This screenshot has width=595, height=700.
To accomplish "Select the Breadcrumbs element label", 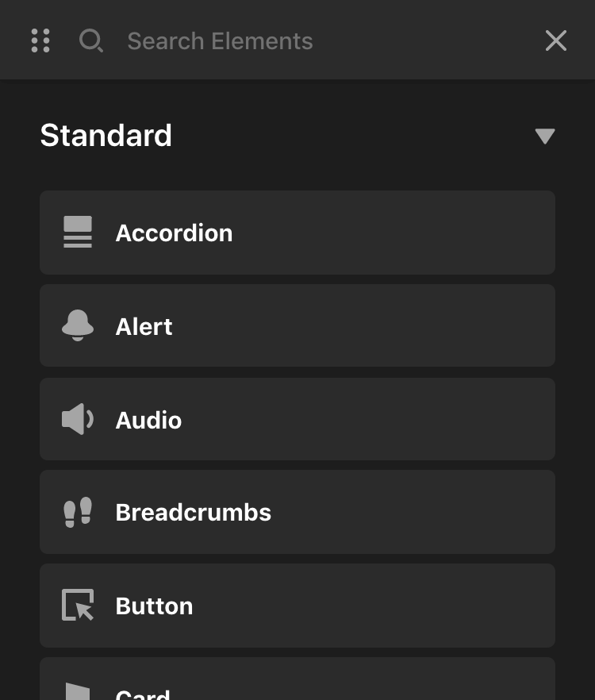I will tap(194, 513).
